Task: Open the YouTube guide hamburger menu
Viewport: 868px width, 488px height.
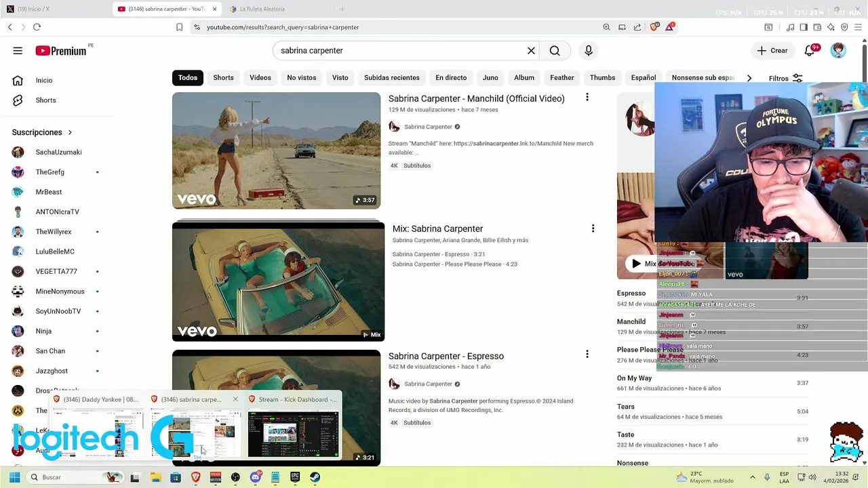Action: pyautogui.click(x=18, y=51)
